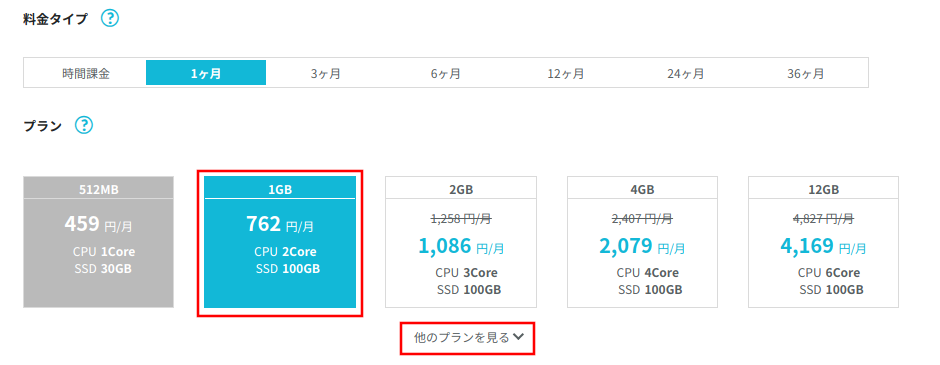Image resolution: width=940 pixels, height=365 pixels.
Task: Switch to 3ヶ月 billing period
Action: pos(326,74)
